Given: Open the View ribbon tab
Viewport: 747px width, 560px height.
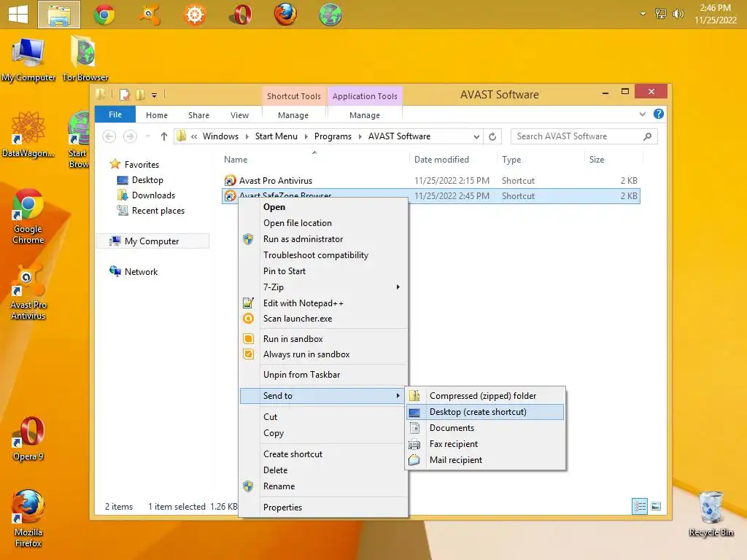Looking at the screenshot, I should 239,115.
